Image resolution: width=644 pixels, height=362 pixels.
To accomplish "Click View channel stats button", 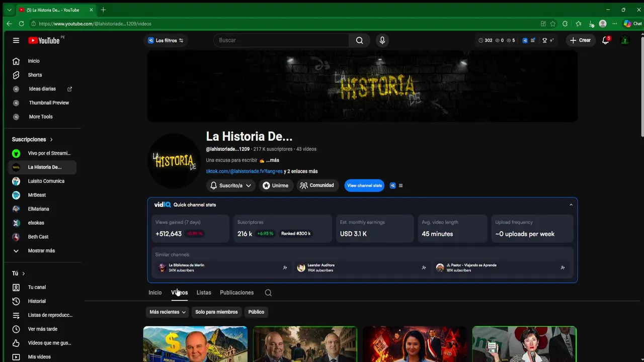I will pyautogui.click(x=364, y=186).
